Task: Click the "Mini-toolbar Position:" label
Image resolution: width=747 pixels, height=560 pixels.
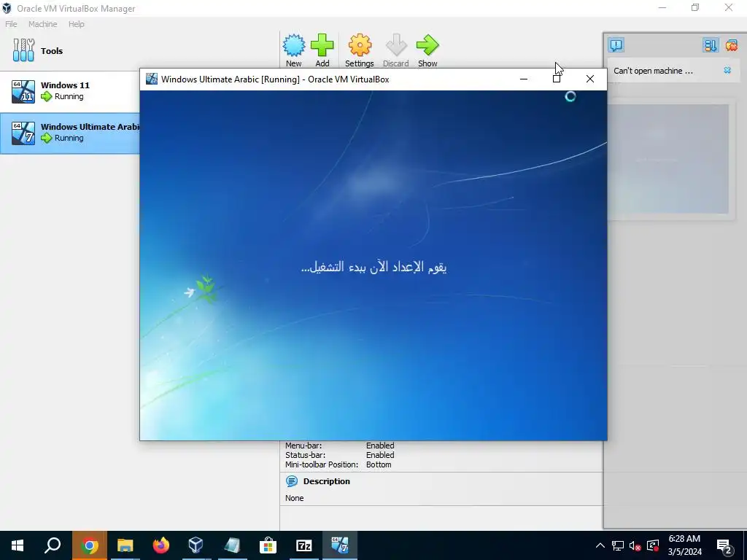Action: (x=322, y=464)
